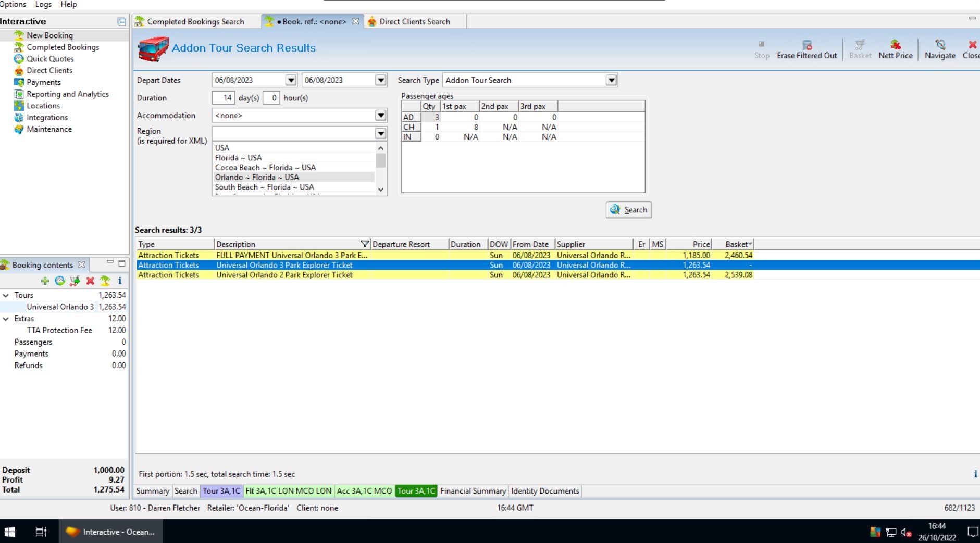
Task: Switch to the Summary bottom tab
Action: [153, 491]
